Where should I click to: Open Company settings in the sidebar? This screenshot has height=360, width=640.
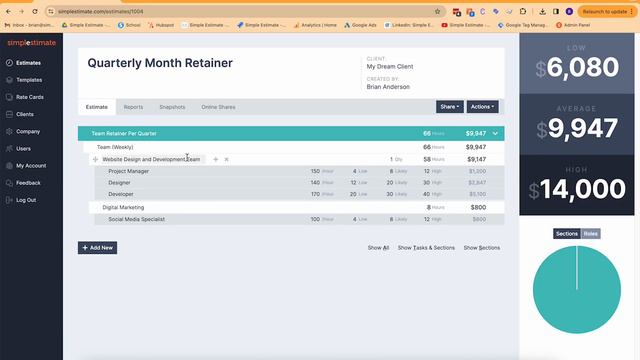tap(23, 131)
